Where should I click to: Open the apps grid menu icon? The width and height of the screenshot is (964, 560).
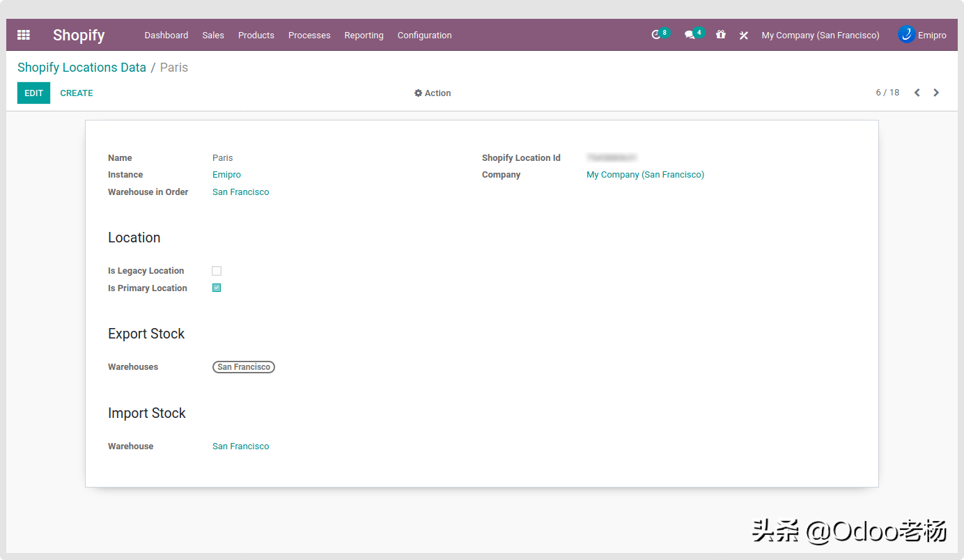24,35
